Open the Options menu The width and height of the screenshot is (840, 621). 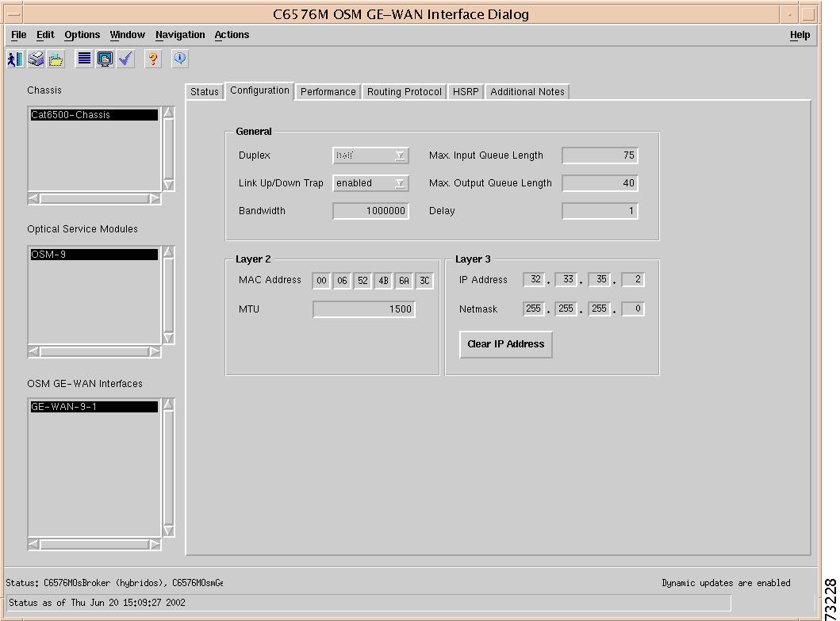tap(82, 35)
